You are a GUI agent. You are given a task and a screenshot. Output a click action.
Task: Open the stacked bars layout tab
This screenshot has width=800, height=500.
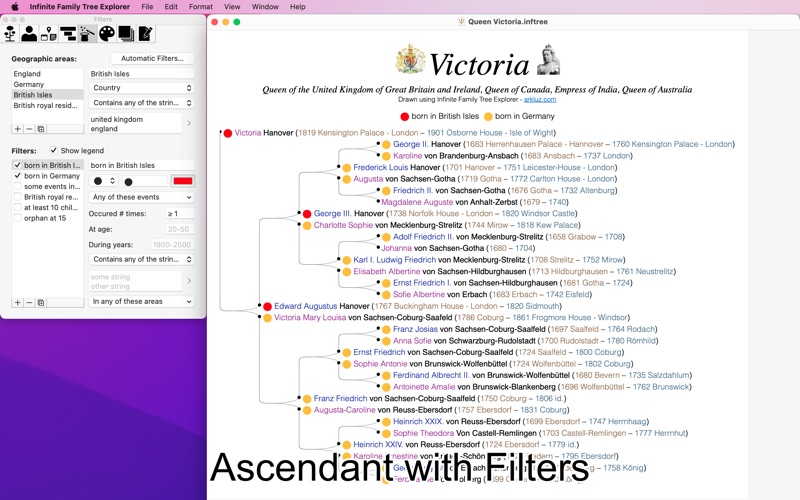pyautogui.click(x=68, y=34)
